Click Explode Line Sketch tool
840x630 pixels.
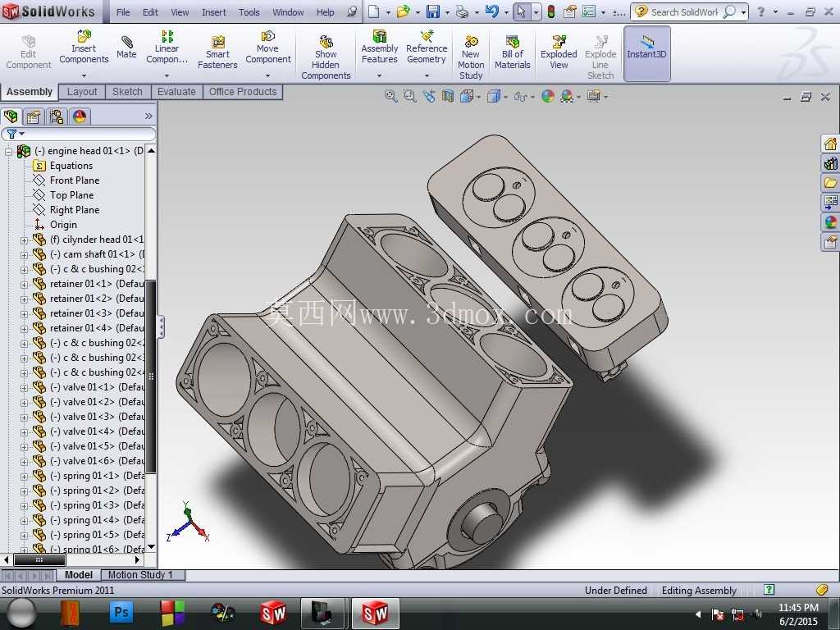point(600,58)
